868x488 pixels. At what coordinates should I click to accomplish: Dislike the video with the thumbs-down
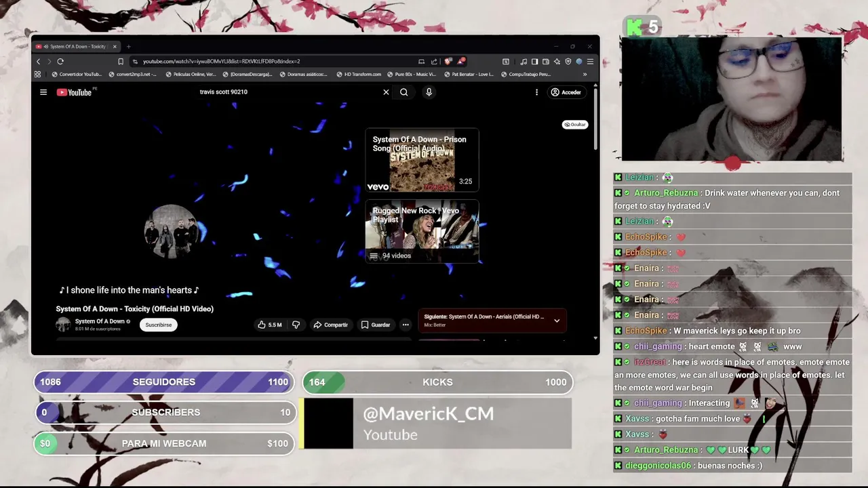(x=296, y=325)
